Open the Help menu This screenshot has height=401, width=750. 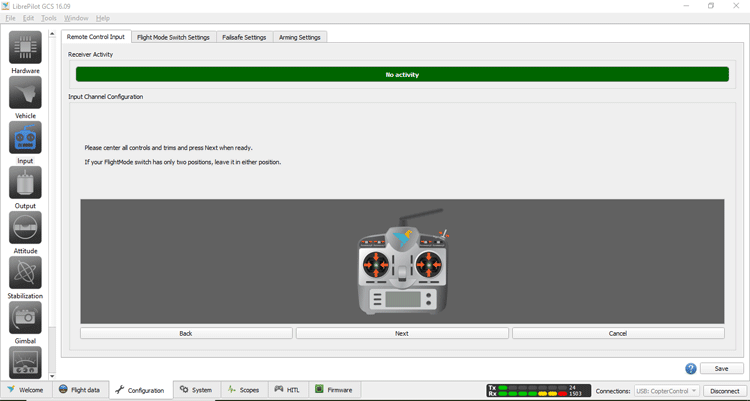pyautogui.click(x=103, y=18)
